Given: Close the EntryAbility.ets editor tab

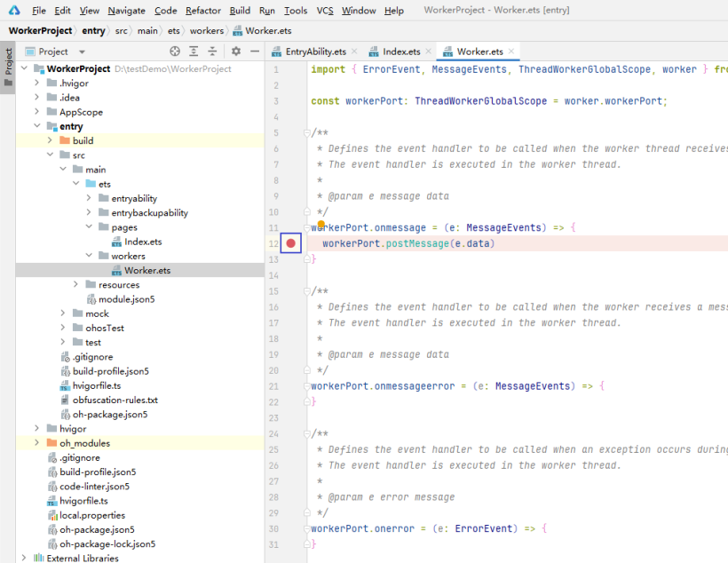Looking at the screenshot, I should (x=354, y=52).
